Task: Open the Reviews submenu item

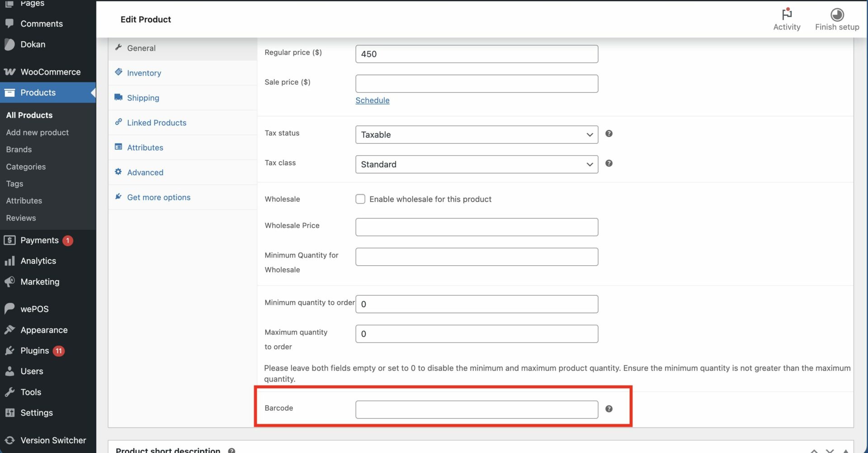Action: [21, 218]
